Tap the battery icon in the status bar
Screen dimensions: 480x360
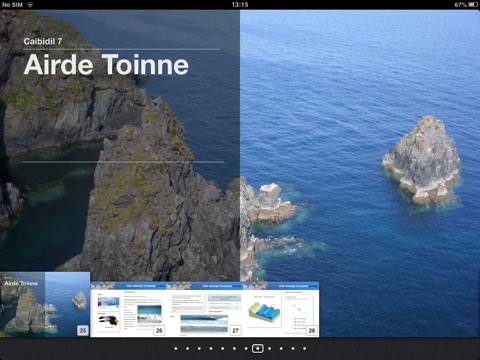(473, 4)
